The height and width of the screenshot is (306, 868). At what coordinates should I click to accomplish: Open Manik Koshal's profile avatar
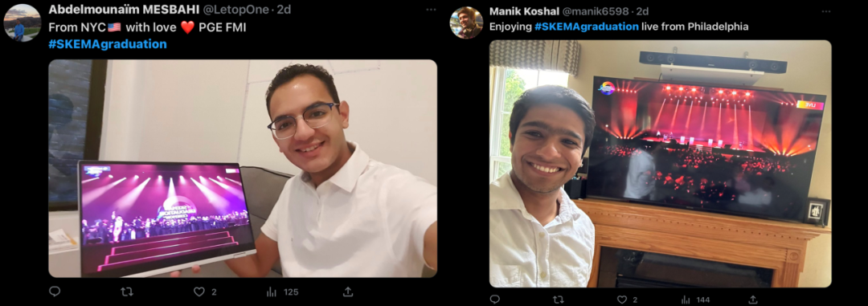pyautogui.click(x=466, y=22)
